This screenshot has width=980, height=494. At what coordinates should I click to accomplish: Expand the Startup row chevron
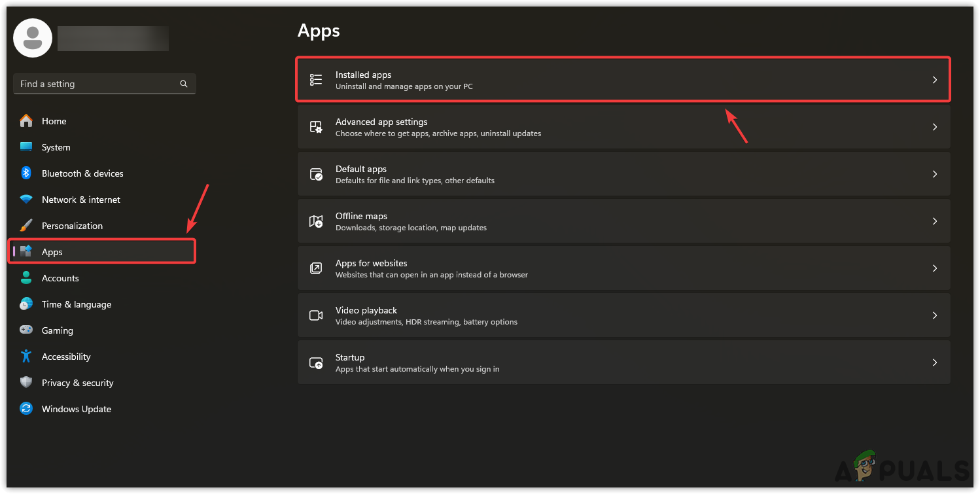tap(934, 362)
